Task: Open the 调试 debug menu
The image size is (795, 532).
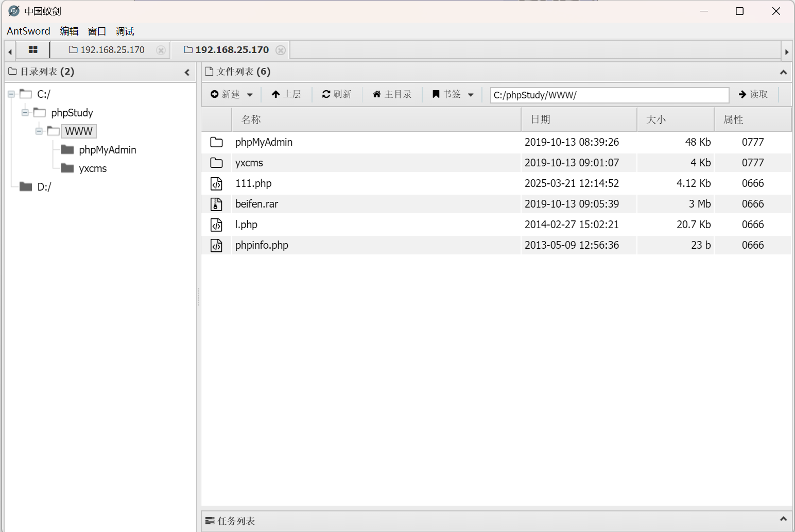Action: pyautogui.click(x=125, y=31)
